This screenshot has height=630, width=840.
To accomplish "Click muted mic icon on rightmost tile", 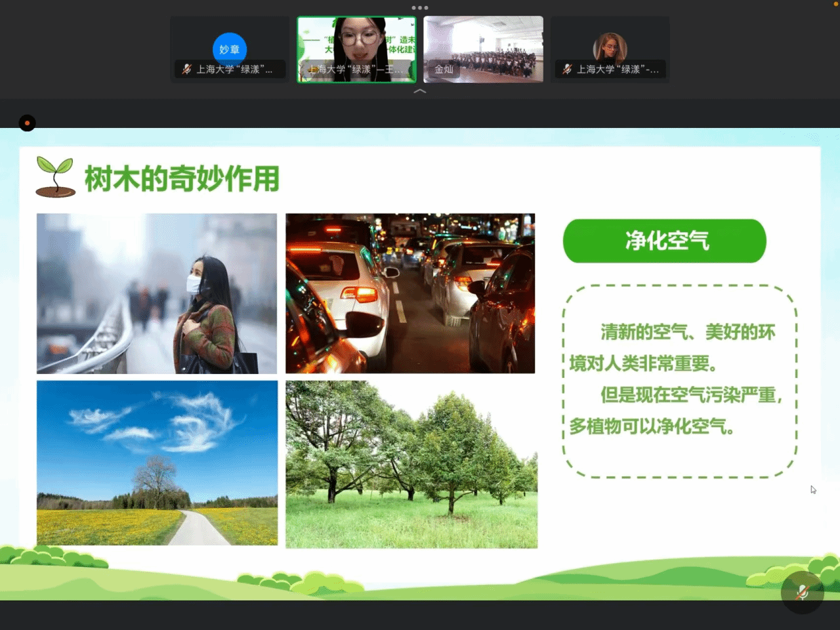I will pos(567,69).
